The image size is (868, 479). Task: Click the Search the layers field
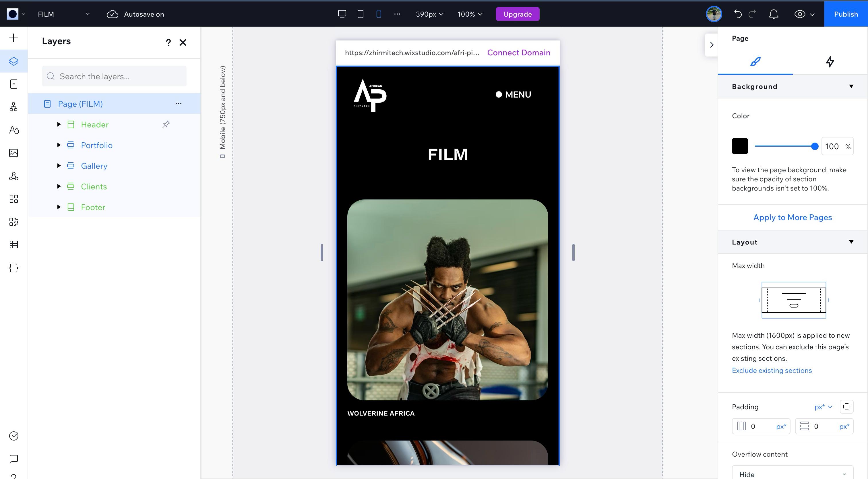tap(115, 76)
